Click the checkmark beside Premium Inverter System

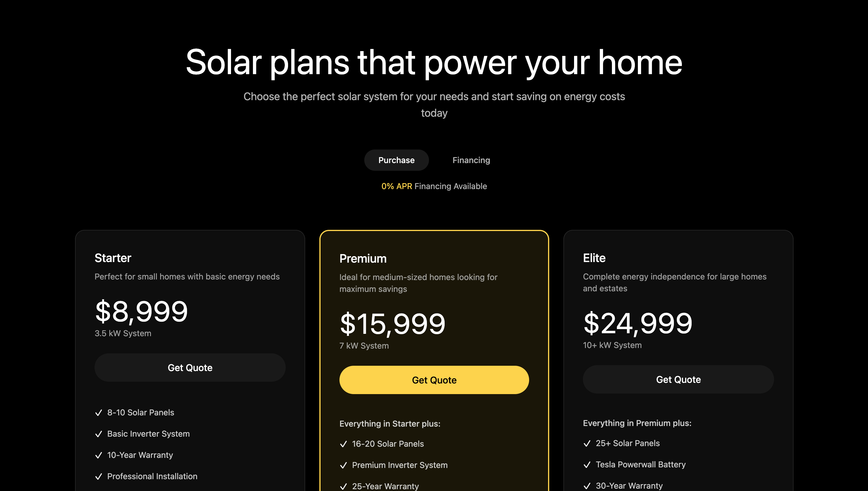point(344,465)
